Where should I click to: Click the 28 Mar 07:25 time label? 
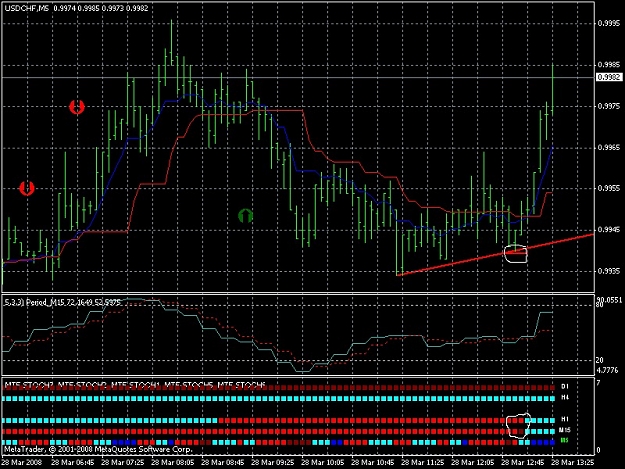coord(123,463)
